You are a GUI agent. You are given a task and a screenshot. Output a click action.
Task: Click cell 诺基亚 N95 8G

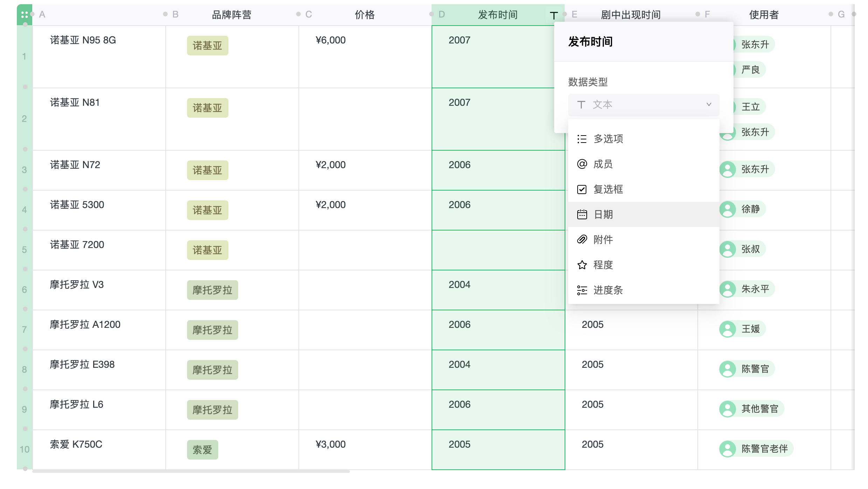(99, 57)
